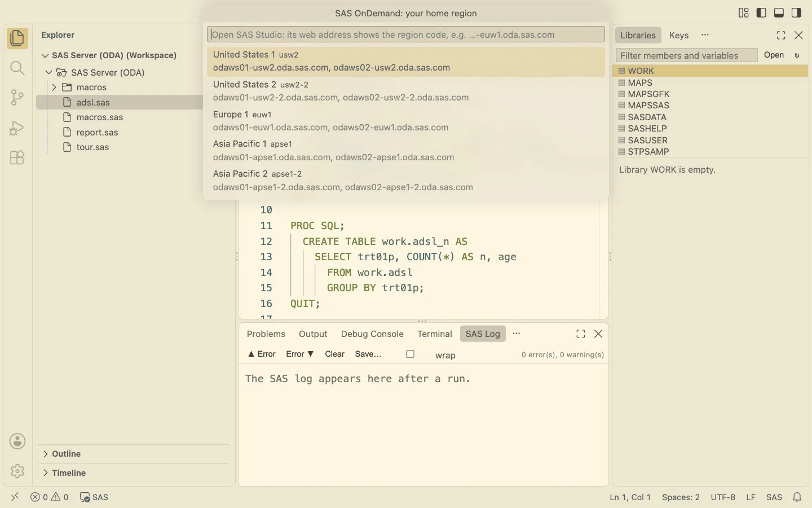812x508 pixels.
Task: Toggle the primary side bar
Action: point(761,13)
